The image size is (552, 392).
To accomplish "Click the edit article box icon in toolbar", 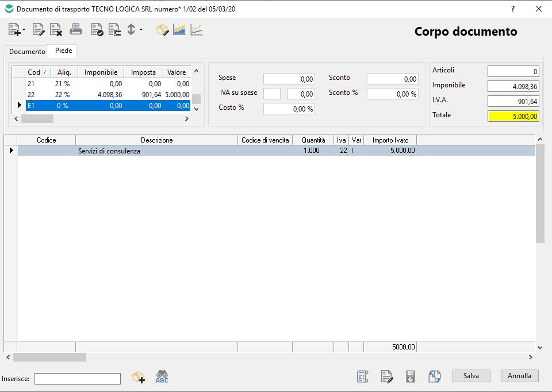I will [163, 30].
